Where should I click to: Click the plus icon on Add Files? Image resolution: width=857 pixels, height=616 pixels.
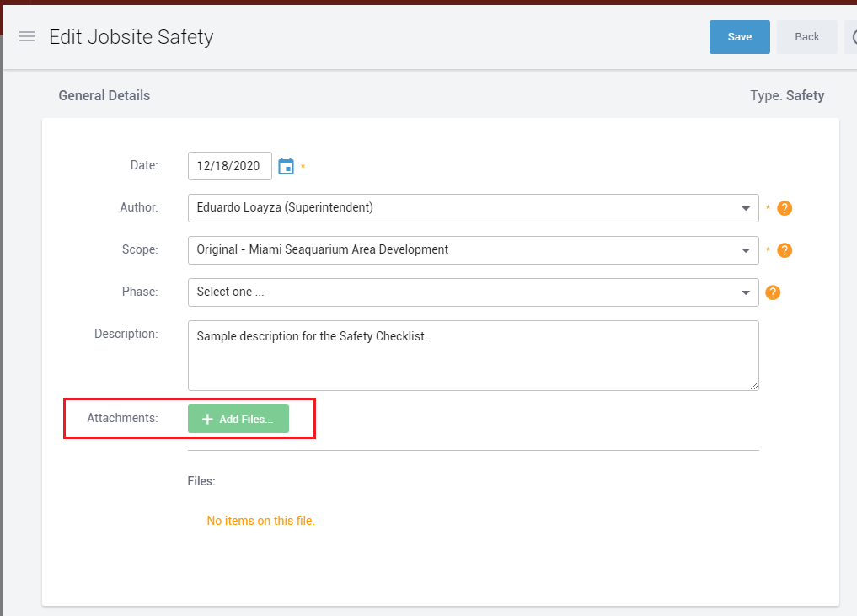click(207, 420)
